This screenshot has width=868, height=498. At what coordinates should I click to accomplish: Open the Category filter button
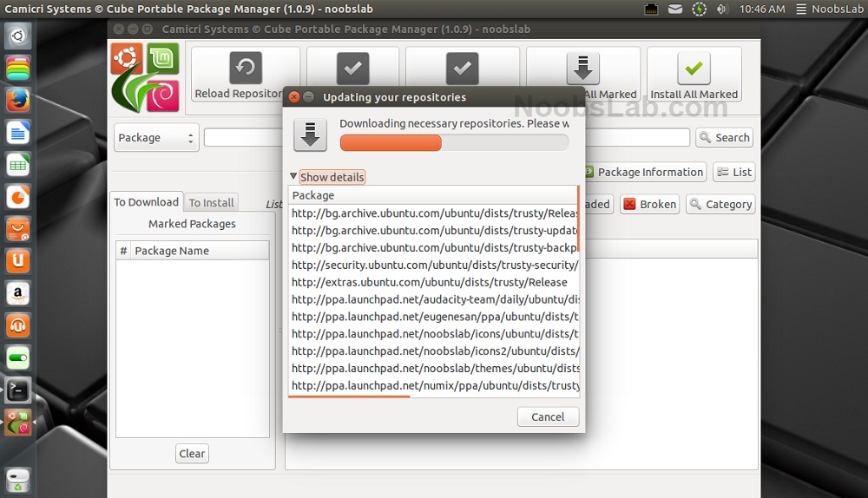click(720, 204)
